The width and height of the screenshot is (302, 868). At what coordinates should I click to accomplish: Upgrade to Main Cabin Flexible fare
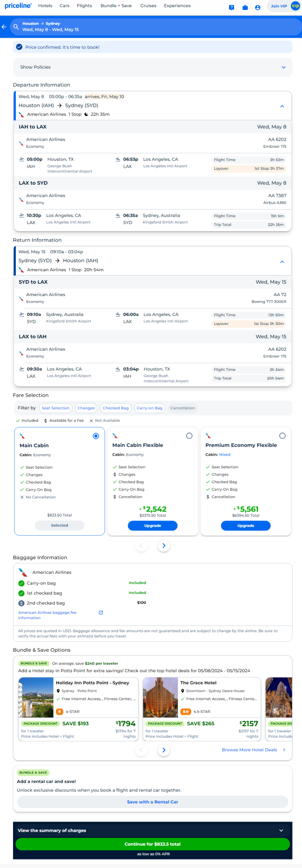(x=153, y=525)
